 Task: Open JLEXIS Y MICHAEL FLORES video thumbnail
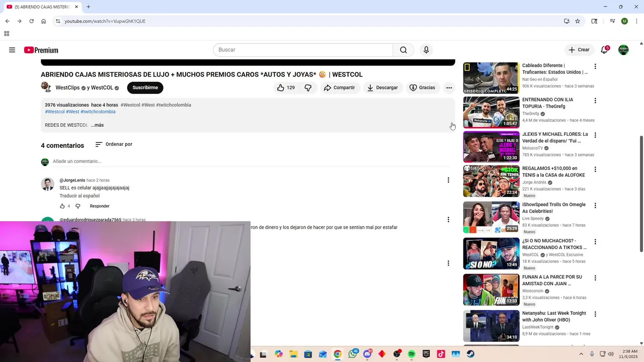click(491, 146)
